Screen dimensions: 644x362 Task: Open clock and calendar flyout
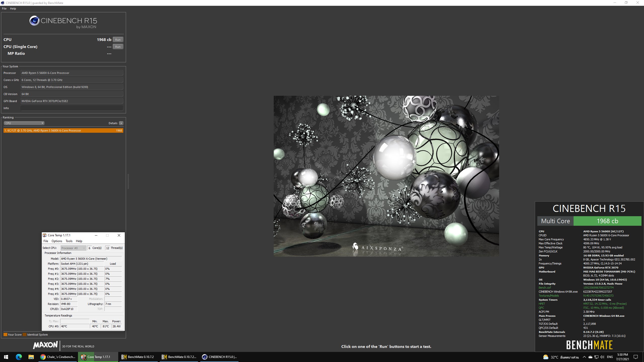click(622, 357)
